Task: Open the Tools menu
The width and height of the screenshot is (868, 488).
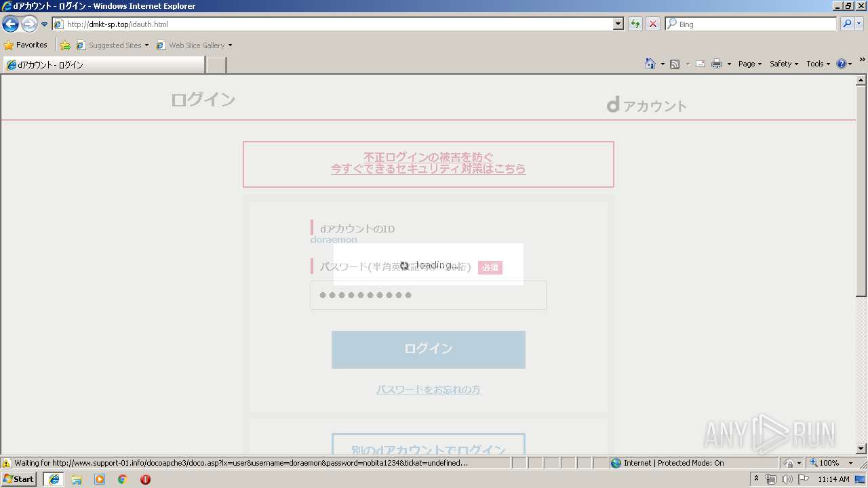Action: click(x=818, y=64)
